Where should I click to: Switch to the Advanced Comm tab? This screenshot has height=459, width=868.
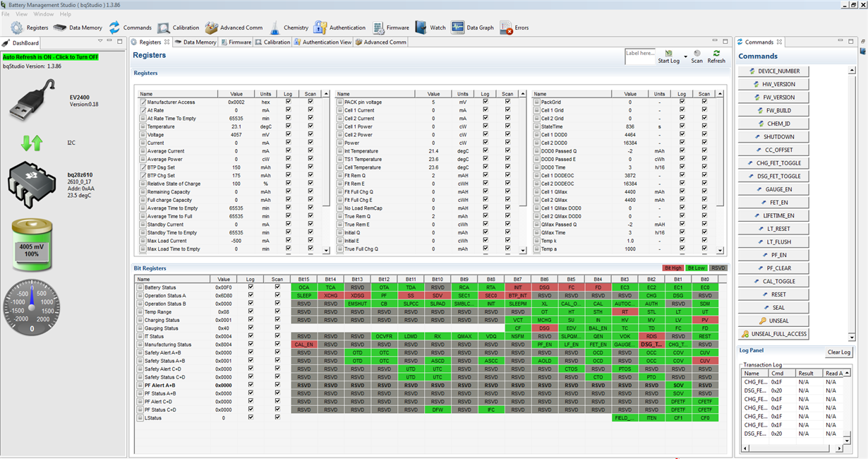coord(381,42)
